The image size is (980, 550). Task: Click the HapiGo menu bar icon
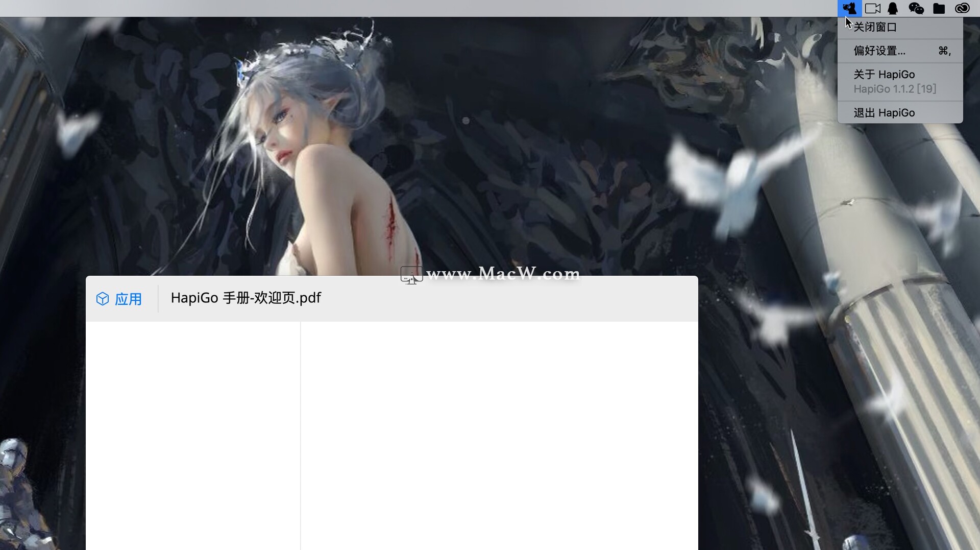(849, 8)
